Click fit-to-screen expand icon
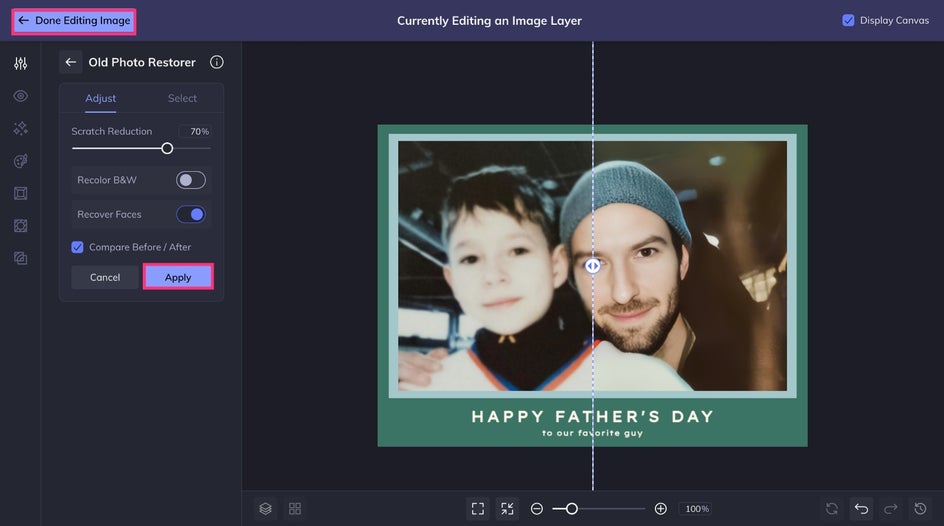The image size is (944, 526). 478,509
